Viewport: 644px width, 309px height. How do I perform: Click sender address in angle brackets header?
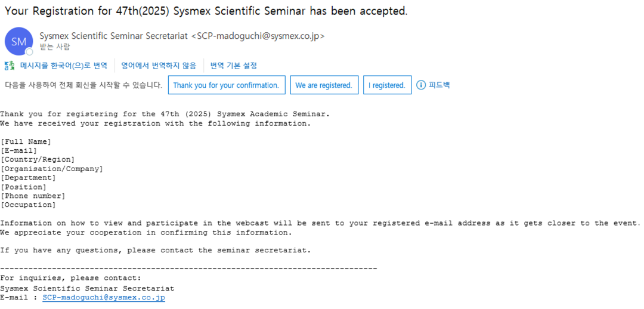(x=258, y=36)
